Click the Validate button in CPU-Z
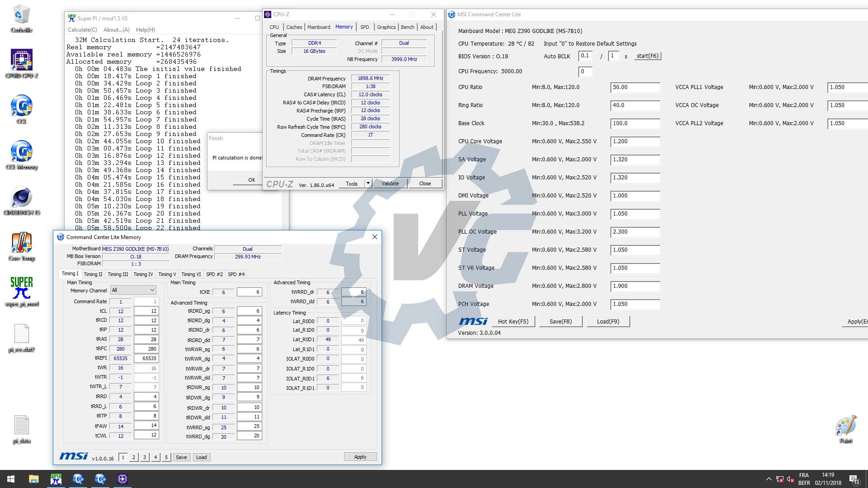Viewport: 868px width, 488px height. (x=390, y=183)
